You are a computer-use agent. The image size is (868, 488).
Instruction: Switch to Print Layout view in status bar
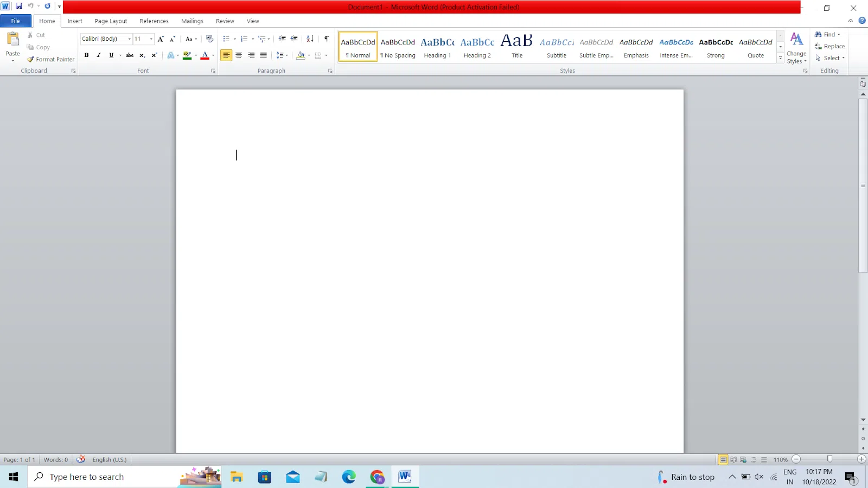click(723, 459)
